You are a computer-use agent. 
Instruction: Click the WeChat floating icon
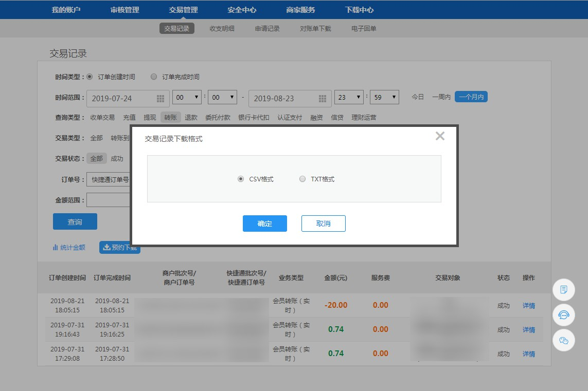[x=563, y=340]
